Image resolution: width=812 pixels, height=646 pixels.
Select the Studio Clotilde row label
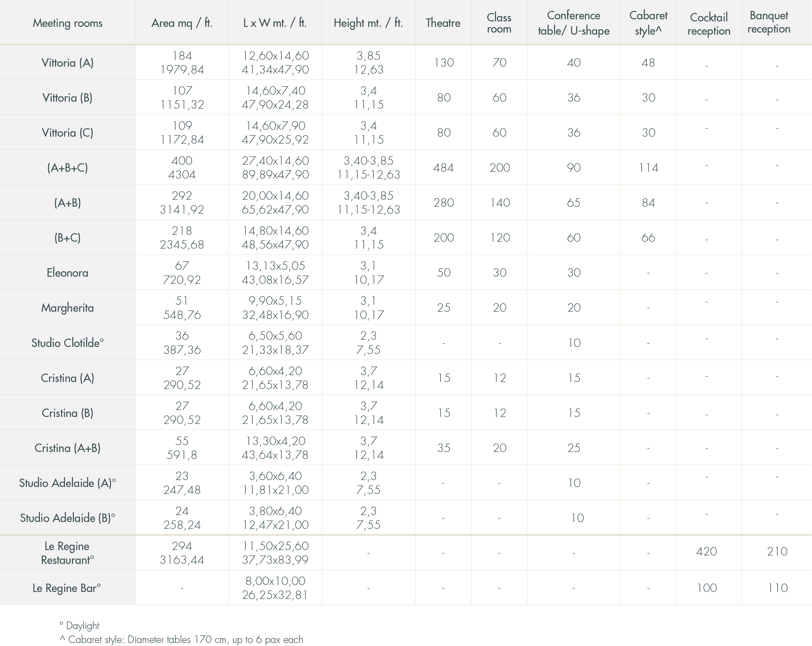[x=68, y=342]
